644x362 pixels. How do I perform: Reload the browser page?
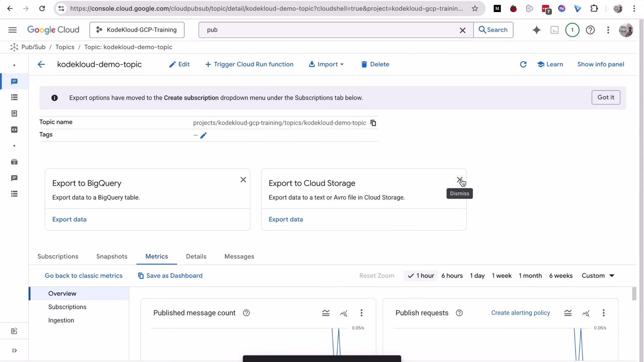[x=42, y=8]
